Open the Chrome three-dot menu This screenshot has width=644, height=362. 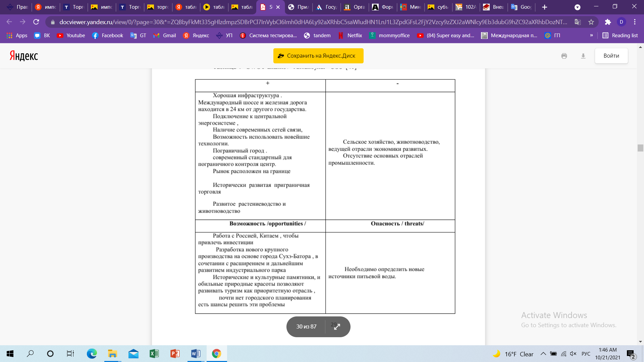click(x=635, y=22)
